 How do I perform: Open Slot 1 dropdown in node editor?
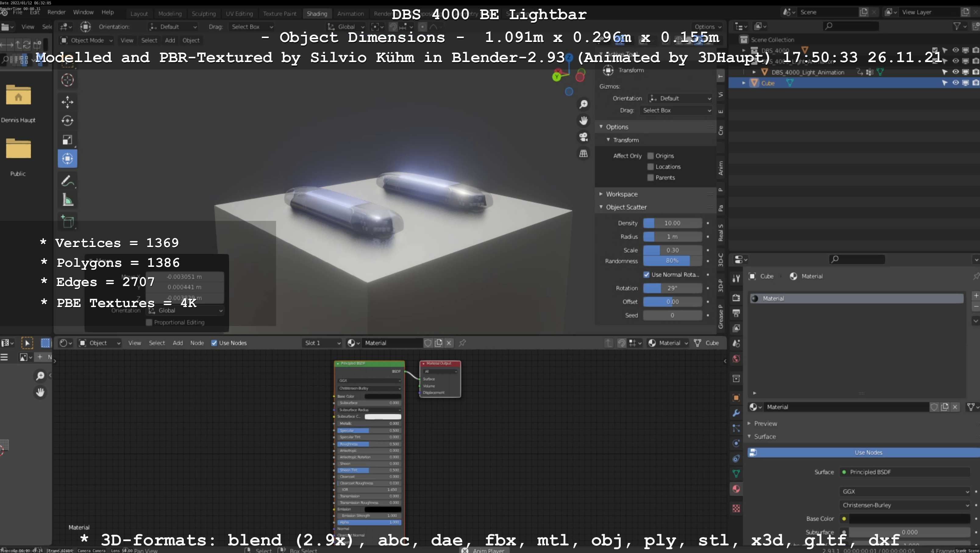pos(322,343)
